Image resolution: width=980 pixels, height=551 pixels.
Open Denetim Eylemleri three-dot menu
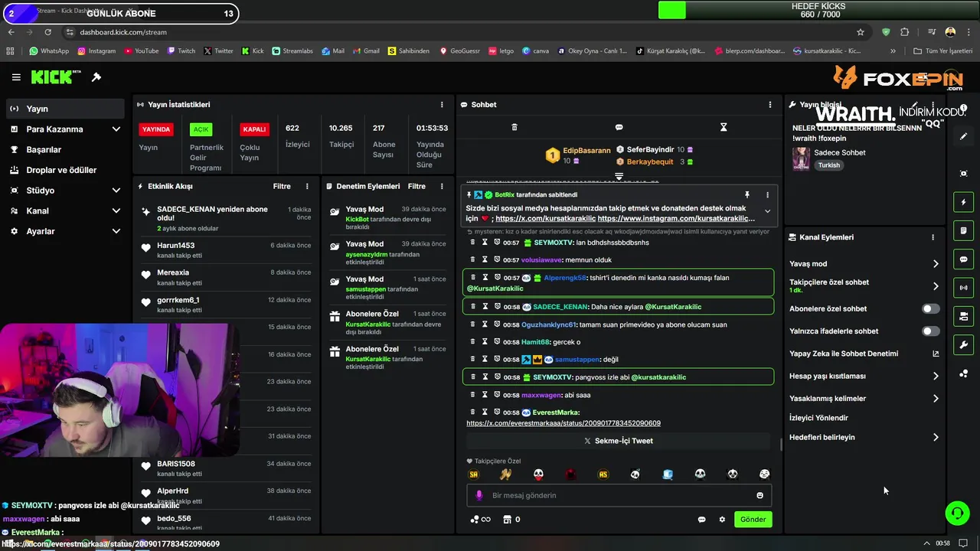coord(442,186)
